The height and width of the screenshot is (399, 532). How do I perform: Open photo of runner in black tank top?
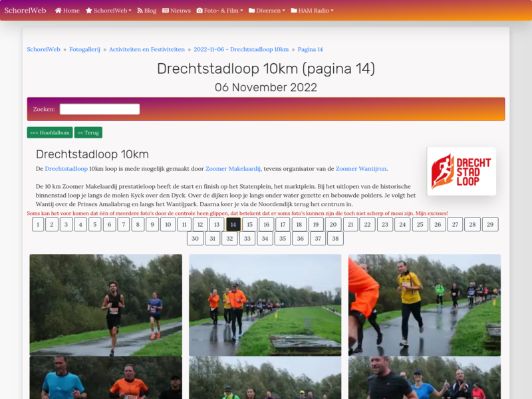pos(106,305)
